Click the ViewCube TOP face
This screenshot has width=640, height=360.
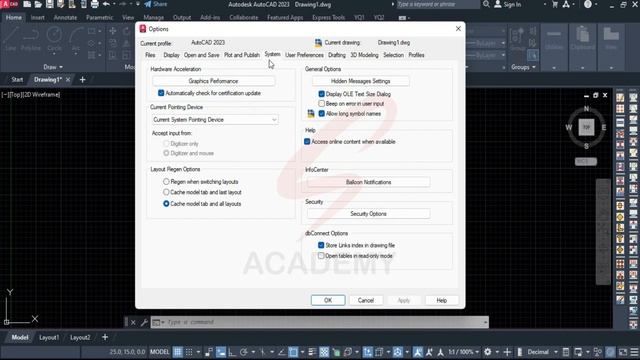pos(587,127)
